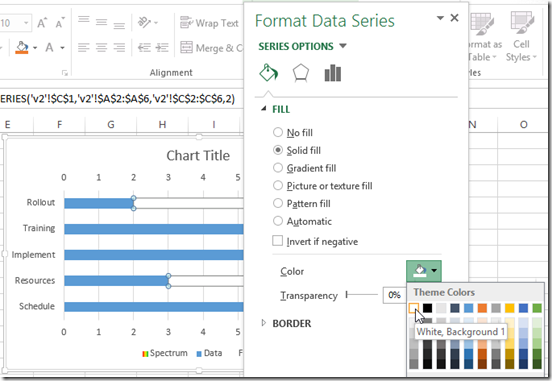
Task: Click the Merge & Center button
Action: [211, 47]
